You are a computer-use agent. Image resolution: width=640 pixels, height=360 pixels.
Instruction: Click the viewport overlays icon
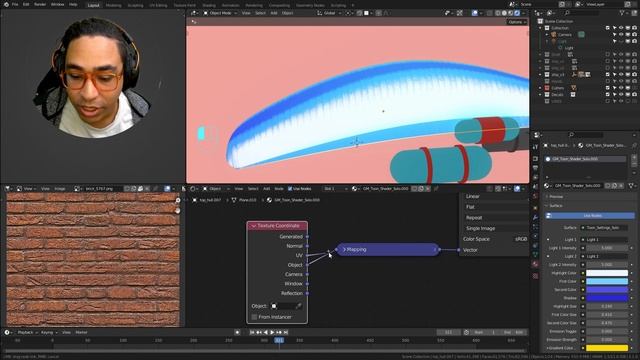(475, 13)
